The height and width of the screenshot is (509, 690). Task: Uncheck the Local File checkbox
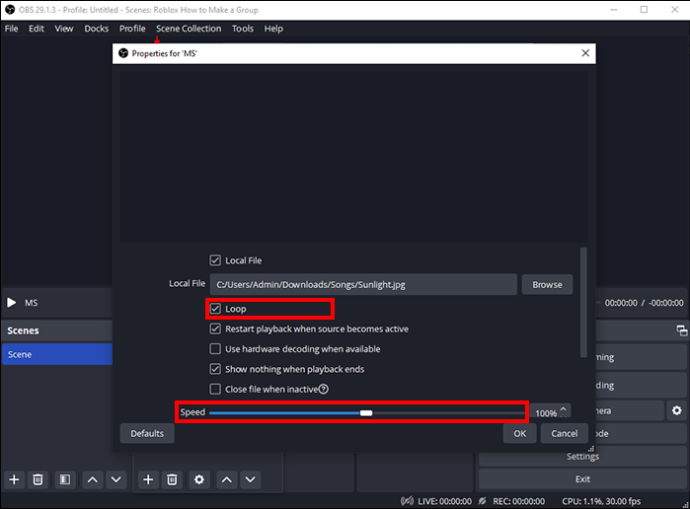pyautogui.click(x=215, y=260)
